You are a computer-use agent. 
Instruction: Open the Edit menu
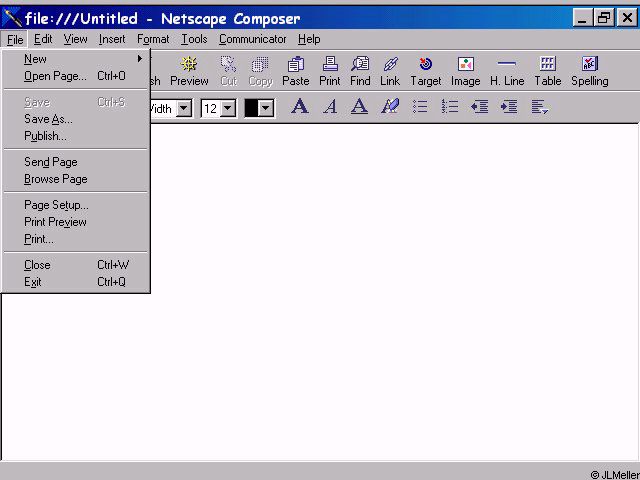coord(43,39)
